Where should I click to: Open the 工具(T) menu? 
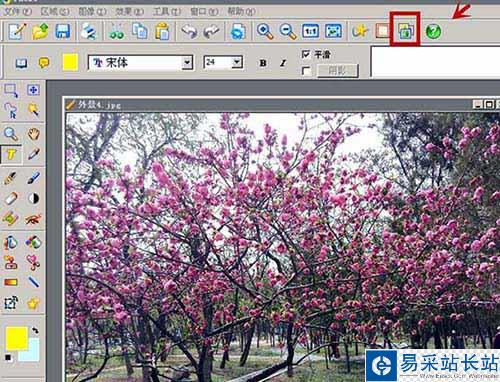[x=167, y=12]
